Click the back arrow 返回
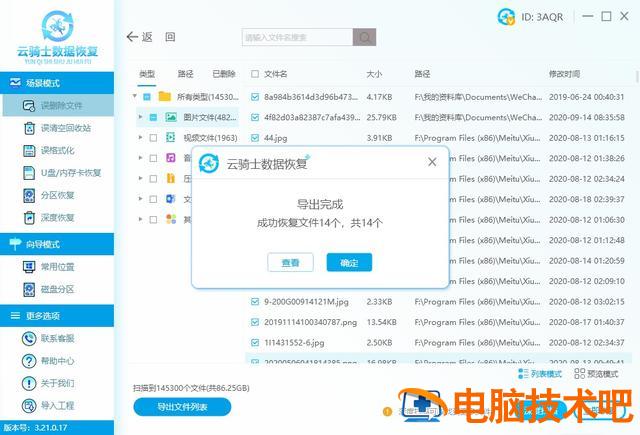640x435 pixels. click(140, 37)
